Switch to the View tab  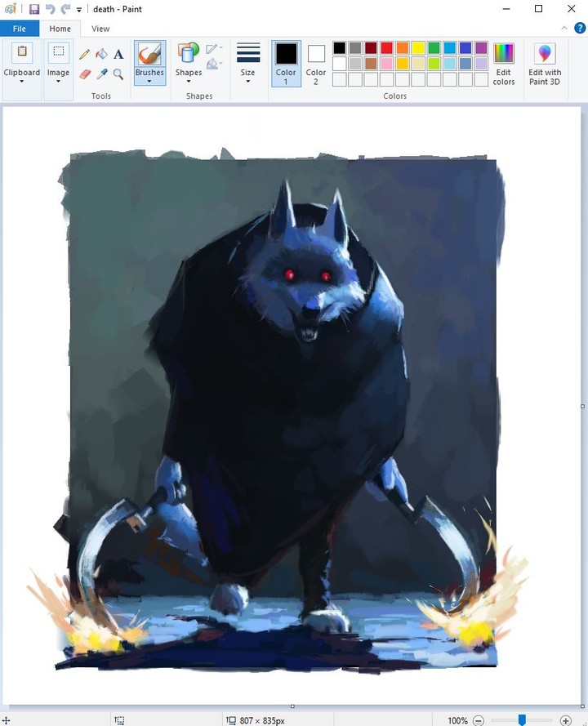click(100, 29)
